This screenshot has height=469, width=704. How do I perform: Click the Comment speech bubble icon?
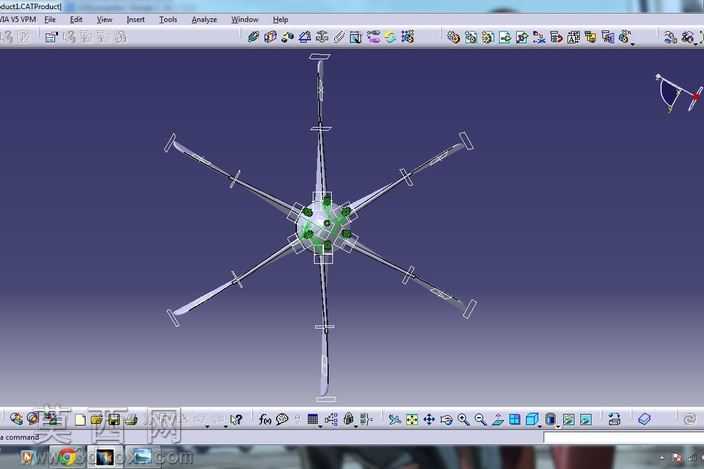click(282, 420)
